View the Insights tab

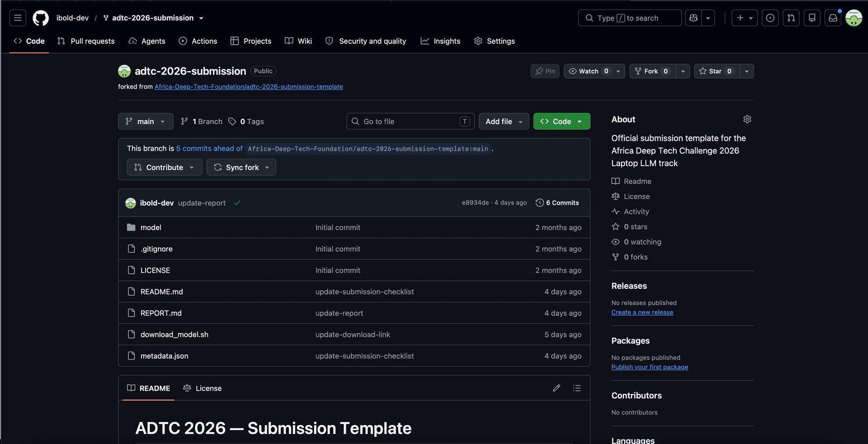440,41
